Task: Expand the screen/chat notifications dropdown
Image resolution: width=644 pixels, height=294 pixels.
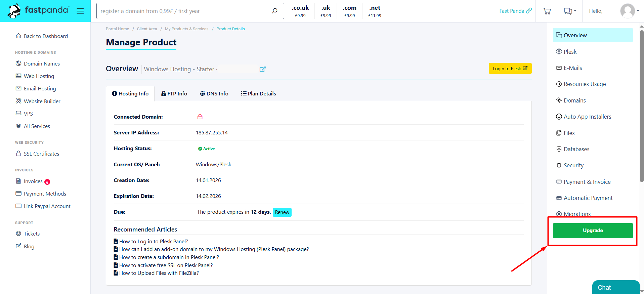Action: point(570,11)
